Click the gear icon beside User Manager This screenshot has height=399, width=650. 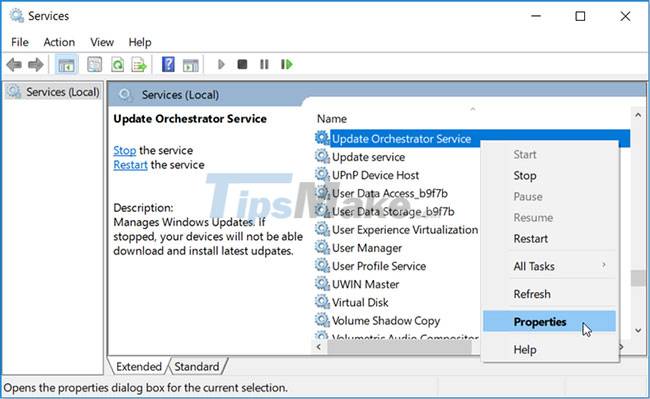322,247
